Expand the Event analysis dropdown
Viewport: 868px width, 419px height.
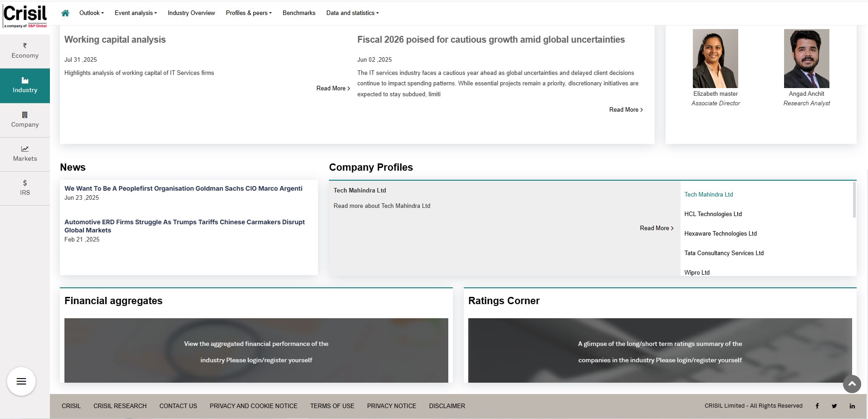point(136,13)
